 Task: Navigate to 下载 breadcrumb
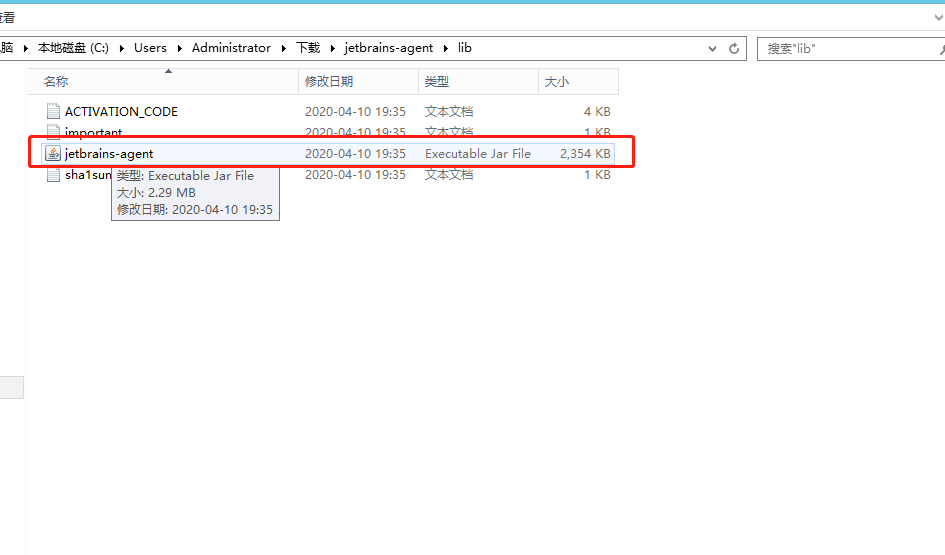coord(308,48)
